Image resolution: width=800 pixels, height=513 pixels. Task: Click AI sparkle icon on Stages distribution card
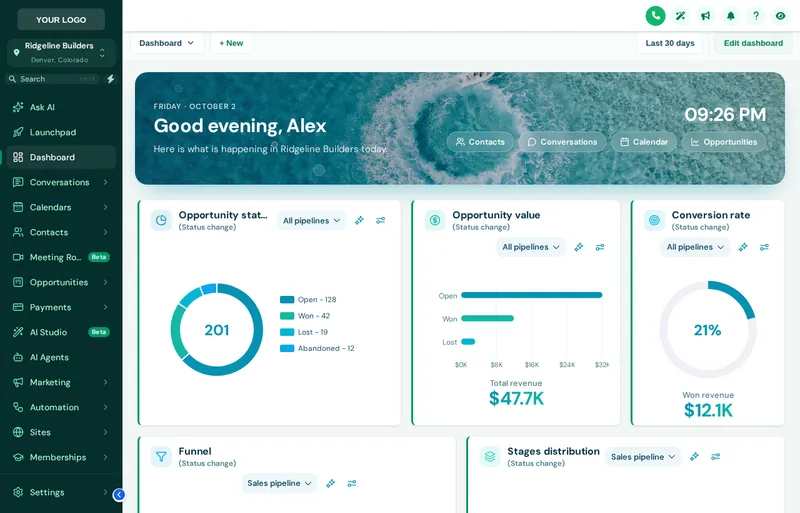click(694, 456)
